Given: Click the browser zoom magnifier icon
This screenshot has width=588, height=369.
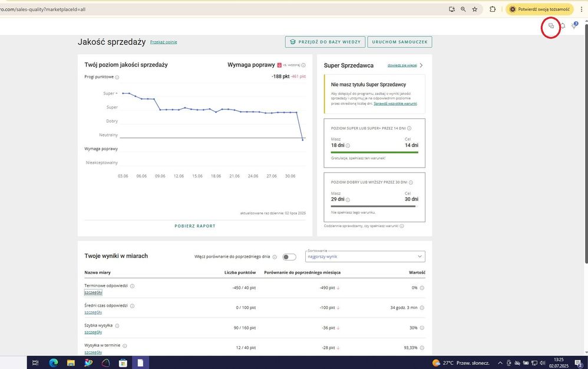Looking at the screenshot, I should [x=463, y=9].
